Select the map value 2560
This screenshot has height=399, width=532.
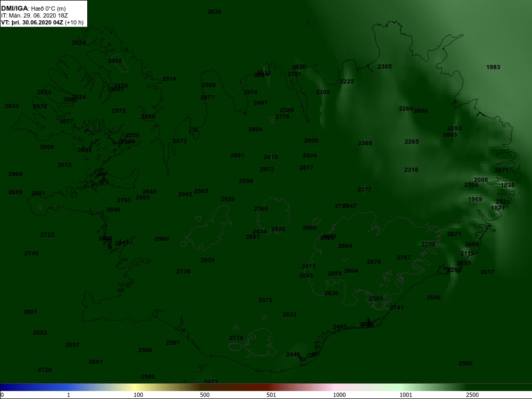click(261, 209)
